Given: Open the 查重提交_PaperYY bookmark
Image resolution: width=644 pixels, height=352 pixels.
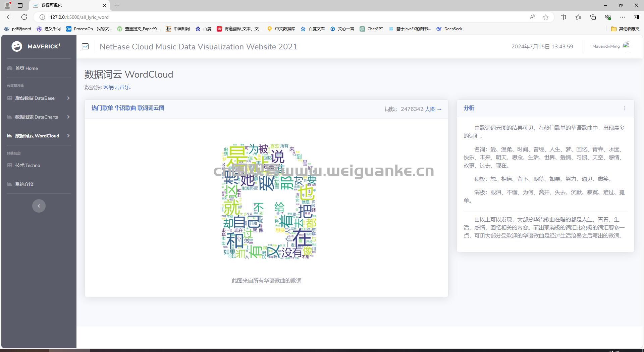Looking at the screenshot, I should pyautogui.click(x=139, y=29).
